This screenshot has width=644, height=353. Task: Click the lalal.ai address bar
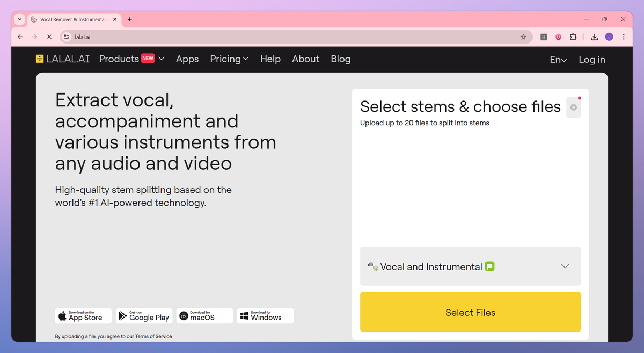tap(295, 37)
